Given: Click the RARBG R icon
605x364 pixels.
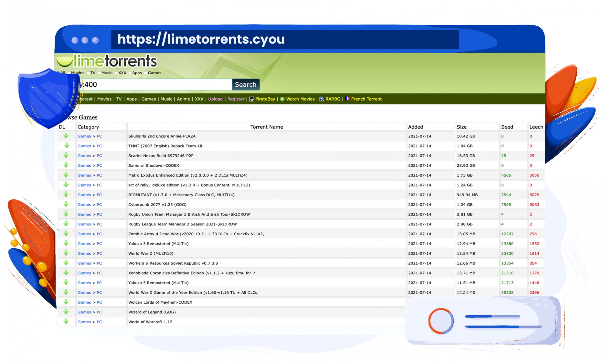Looking at the screenshot, I should (322, 99).
